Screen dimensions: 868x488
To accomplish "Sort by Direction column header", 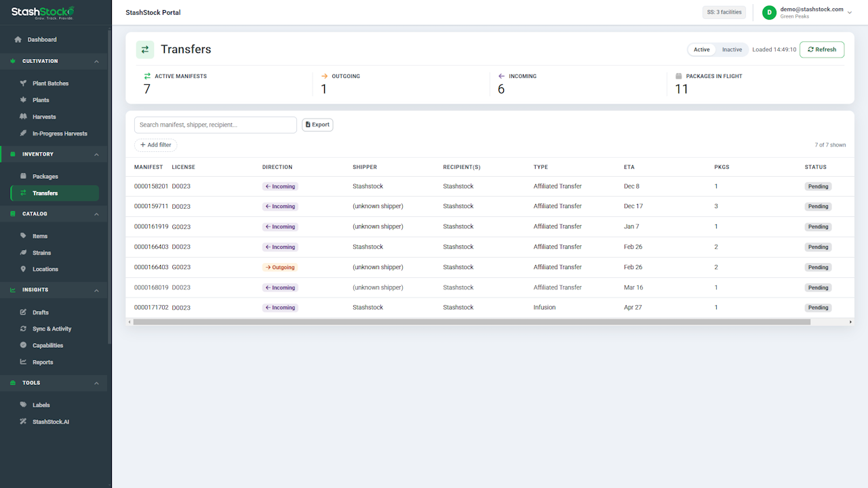I will point(277,167).
